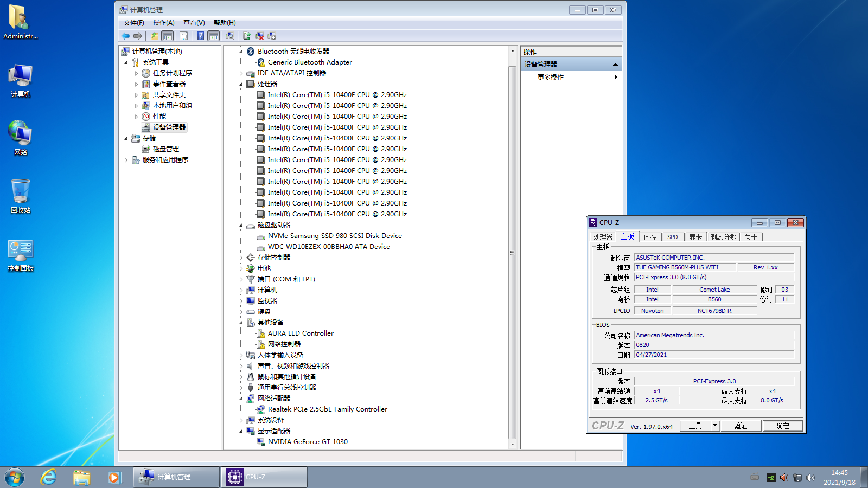Screen dimensions: 868x488
Task: Toggle the show/hide console tree icon
Action: click(x=168, y=36)
